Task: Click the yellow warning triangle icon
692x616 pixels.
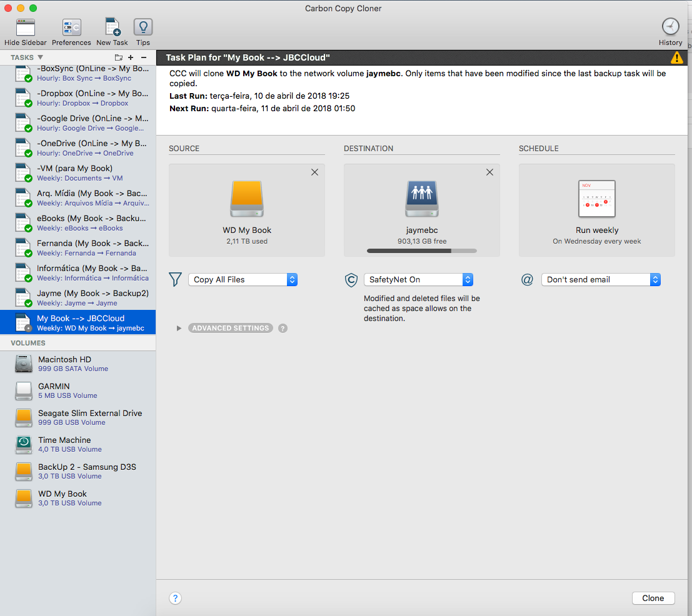Action: pyautogui.click(x=676, y=57)
